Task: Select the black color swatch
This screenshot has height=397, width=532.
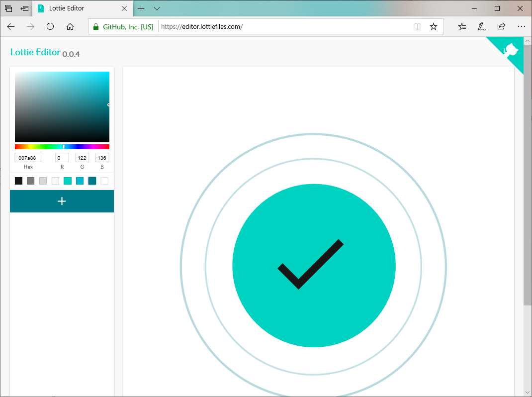Action: click(x=18, y=181)
